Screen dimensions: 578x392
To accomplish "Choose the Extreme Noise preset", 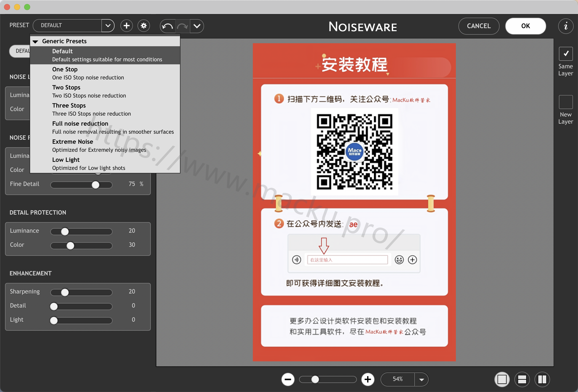I will (x=105, y=146).
